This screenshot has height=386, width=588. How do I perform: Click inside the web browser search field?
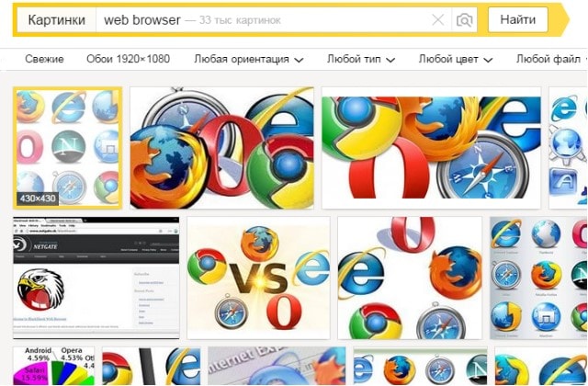point(263,20)
